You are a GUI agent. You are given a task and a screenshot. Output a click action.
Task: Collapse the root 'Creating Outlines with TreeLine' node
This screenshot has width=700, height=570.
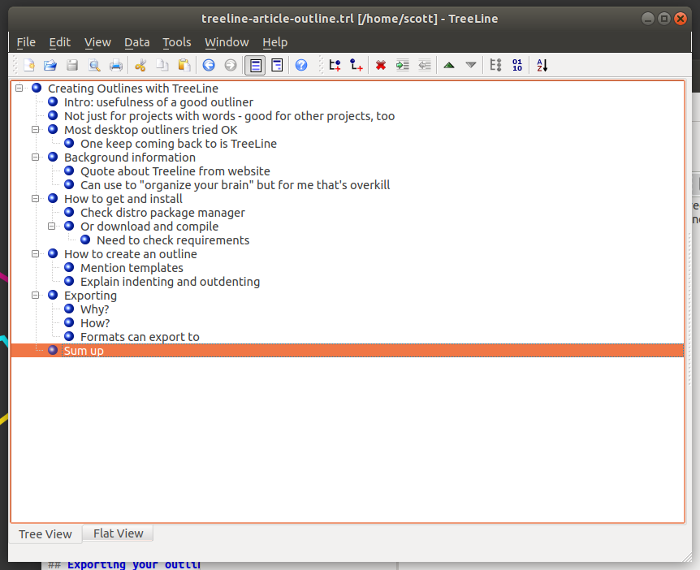pos(19,88)
